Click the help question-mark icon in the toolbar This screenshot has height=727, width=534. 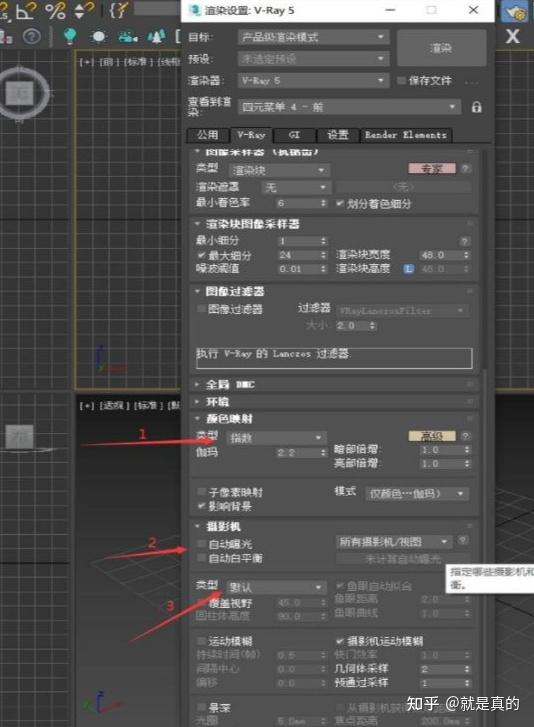(32, 36)
